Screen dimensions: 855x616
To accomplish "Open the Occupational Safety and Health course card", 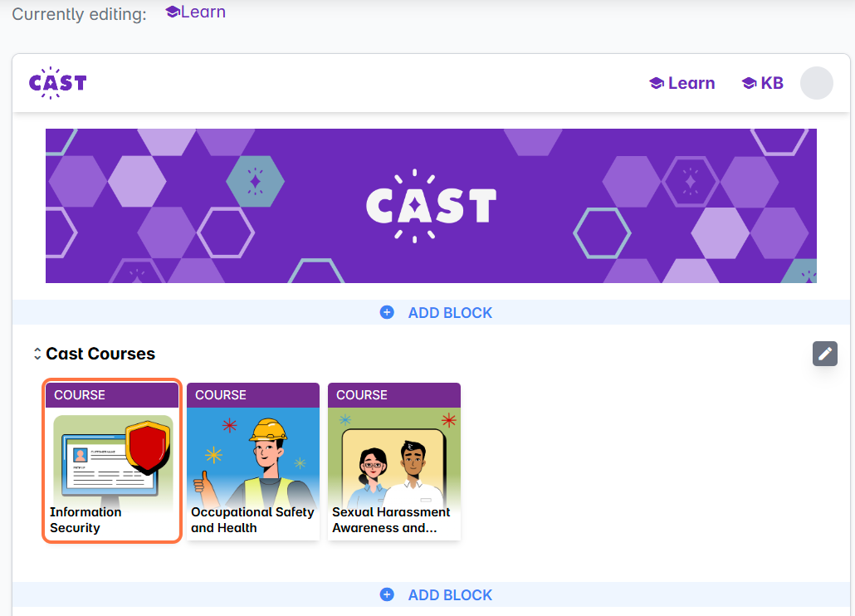I will pos(253,462).
